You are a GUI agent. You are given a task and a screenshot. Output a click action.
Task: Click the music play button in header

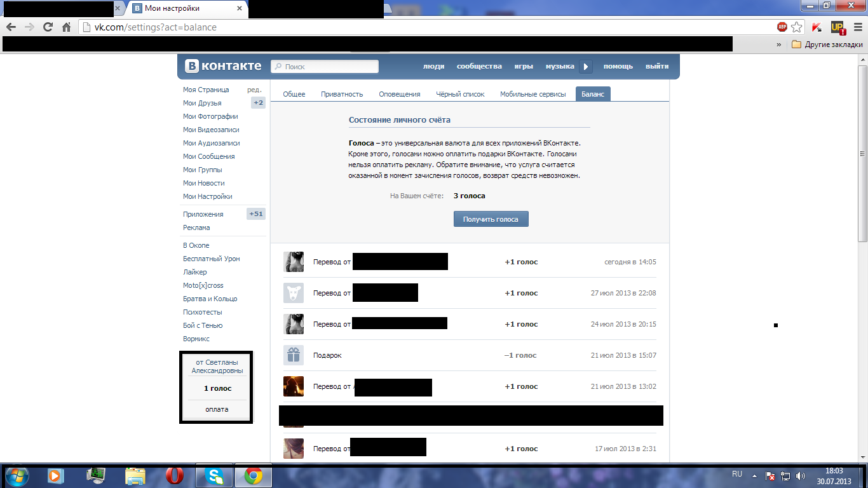587,66
